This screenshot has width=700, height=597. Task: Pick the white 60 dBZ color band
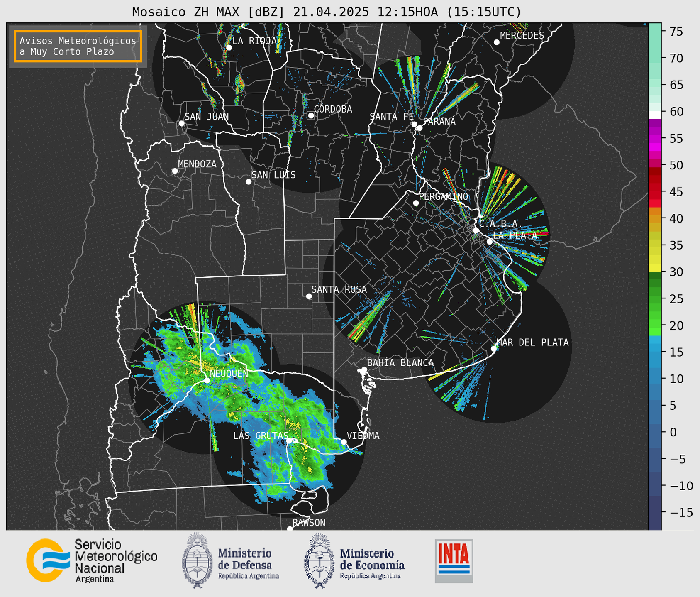coord(655,115)
